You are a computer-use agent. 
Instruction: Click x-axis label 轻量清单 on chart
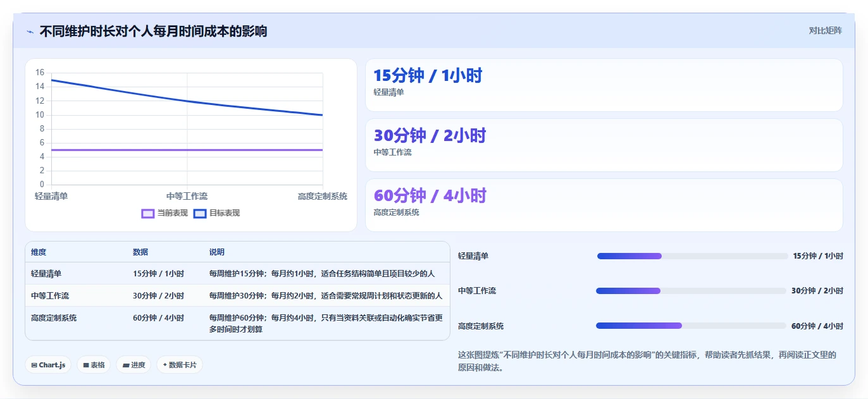(x=51, y=197)
